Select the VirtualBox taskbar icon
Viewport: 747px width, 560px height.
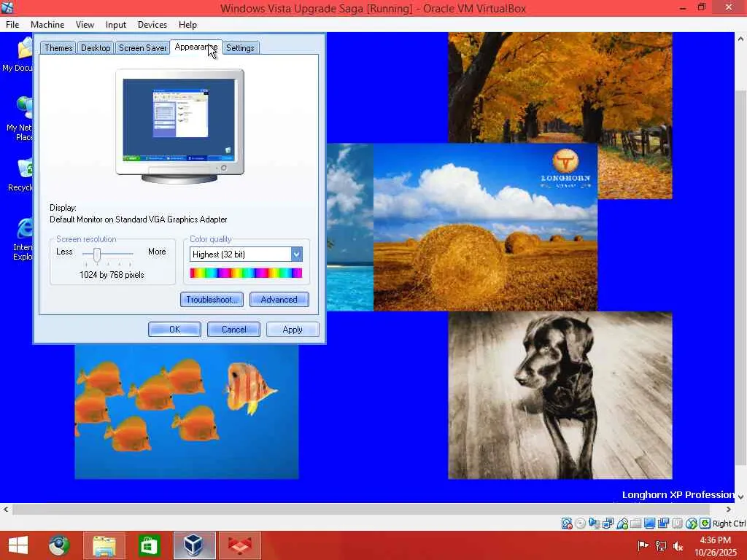(194, 545)
